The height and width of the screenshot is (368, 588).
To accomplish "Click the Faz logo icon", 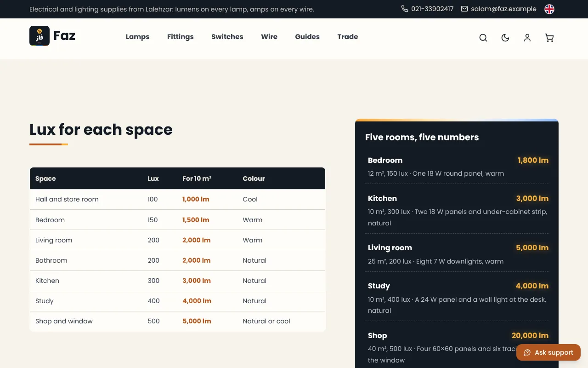I will [40, 36].
